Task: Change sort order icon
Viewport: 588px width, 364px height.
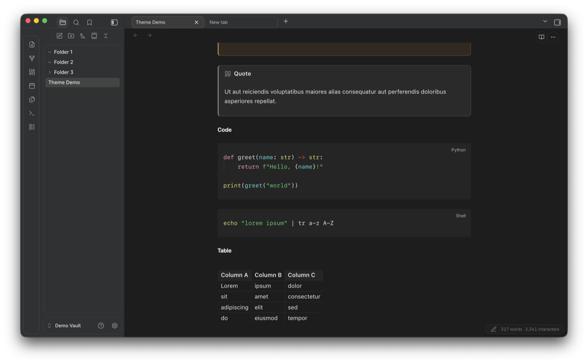Action: pyautogui.click(x=83, y=36)
